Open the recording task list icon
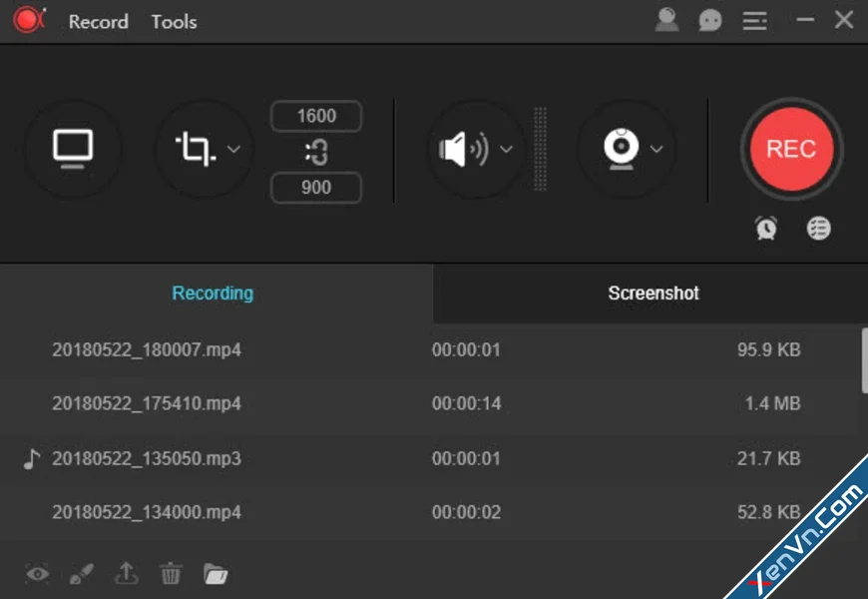The image size is (868, 599). point(819,228)
